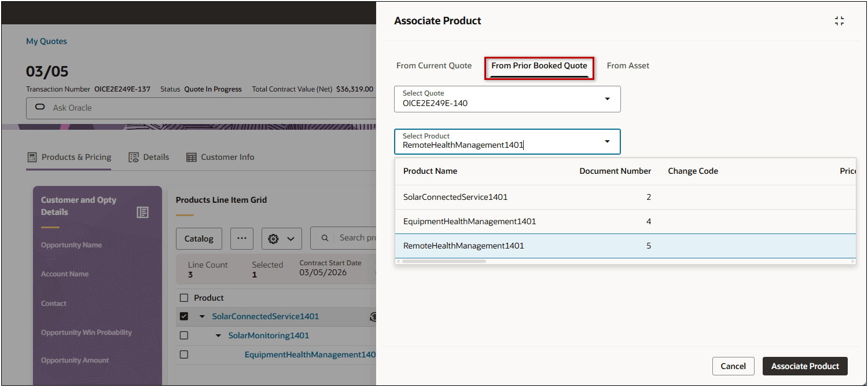The image size is (868, 387).
Task: Collapse the SolarMonitoring1401 tree node
Action: [x=218, y=335]
